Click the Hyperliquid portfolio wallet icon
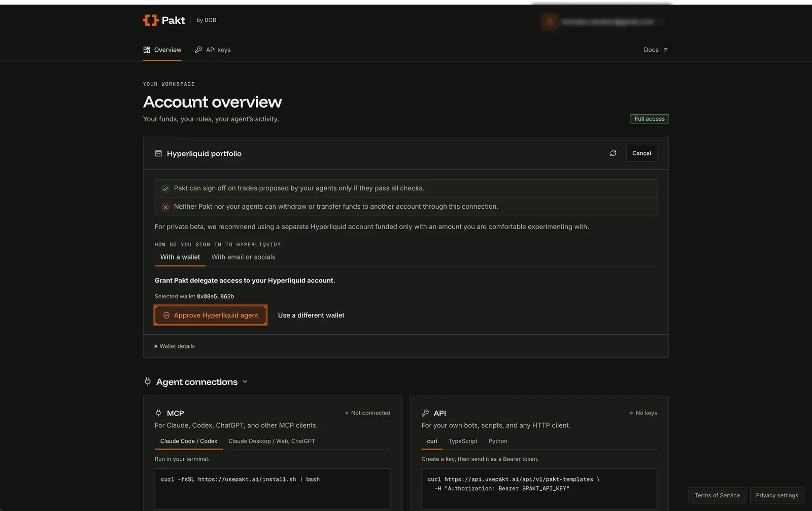 point(158,153)
